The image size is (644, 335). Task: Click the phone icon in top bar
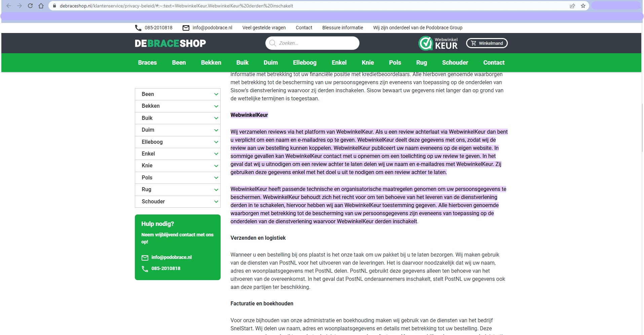tap(138, 28)
